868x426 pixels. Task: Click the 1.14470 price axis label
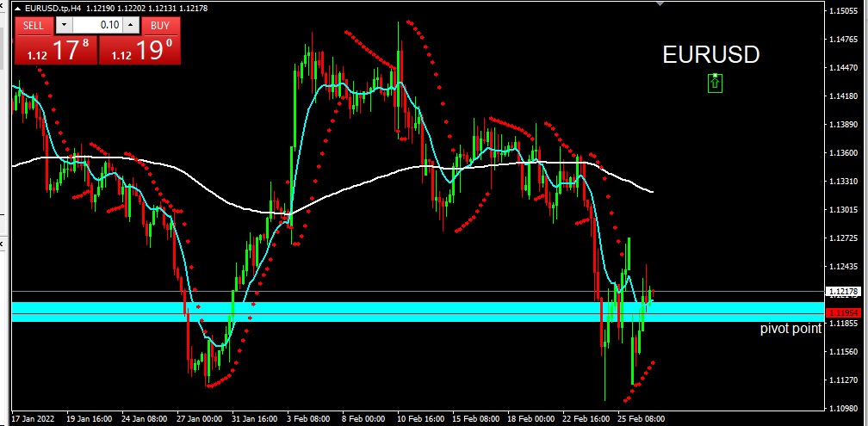click(x=844, y=68)
